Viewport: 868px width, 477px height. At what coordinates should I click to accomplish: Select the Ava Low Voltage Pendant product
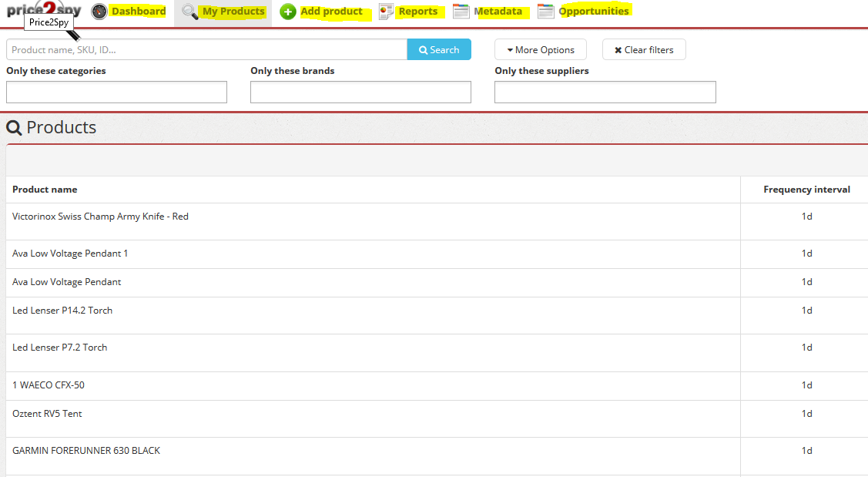tap(66, 282)
